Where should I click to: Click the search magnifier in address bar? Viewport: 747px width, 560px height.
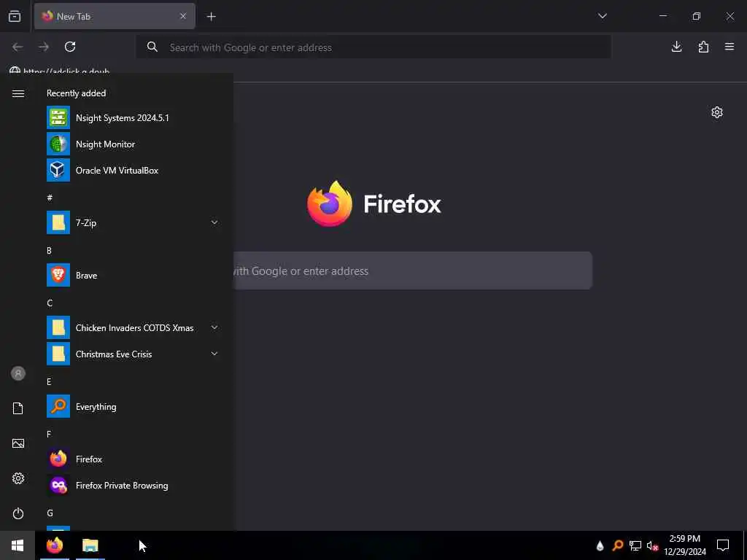[x=152, y=47]
